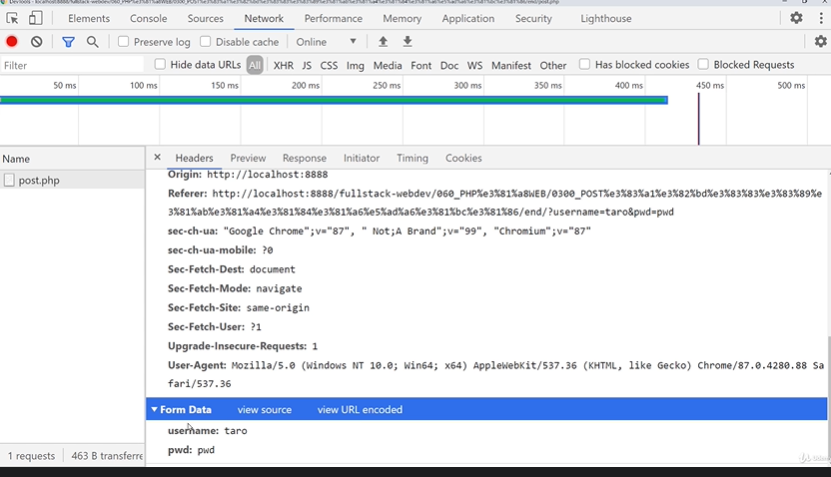Open the DevTools three-dot customize menu
Viewport: 831px width, 477px height.
point(821,18)
